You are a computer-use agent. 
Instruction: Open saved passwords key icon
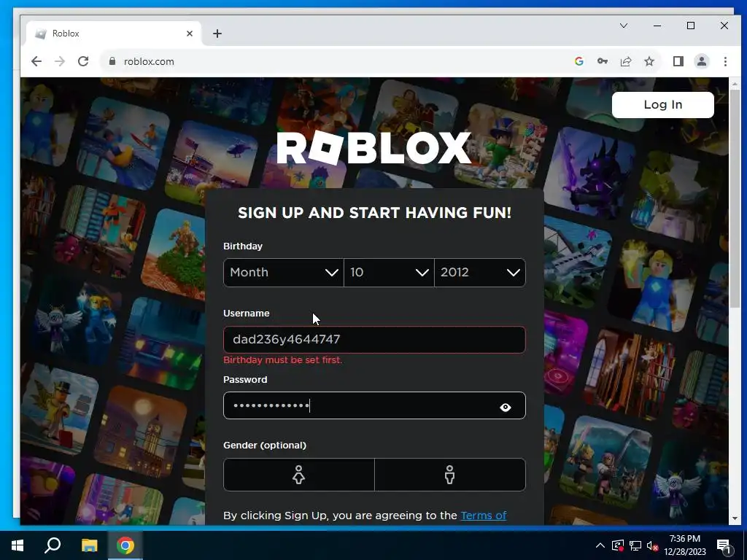tap(602, 61)
